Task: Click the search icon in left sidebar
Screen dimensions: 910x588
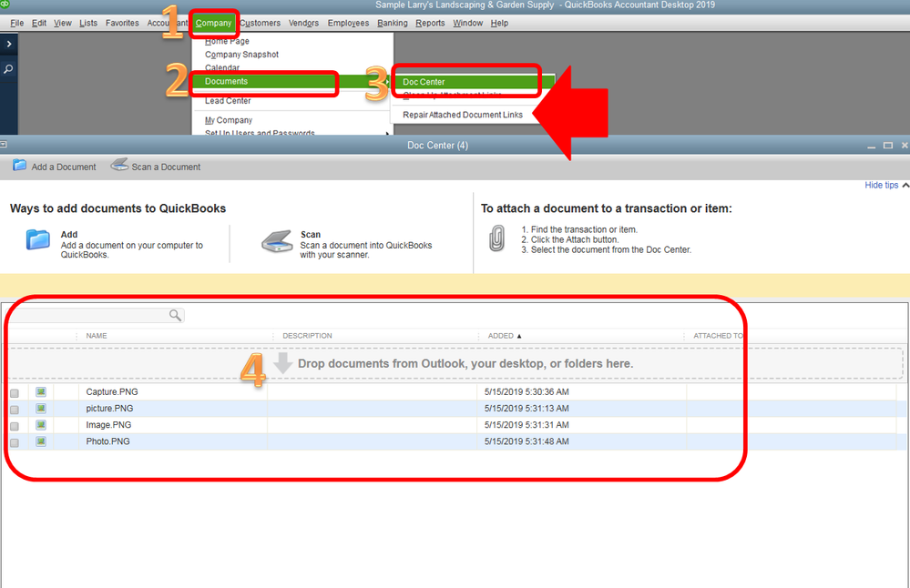Action: pos(8,69)
